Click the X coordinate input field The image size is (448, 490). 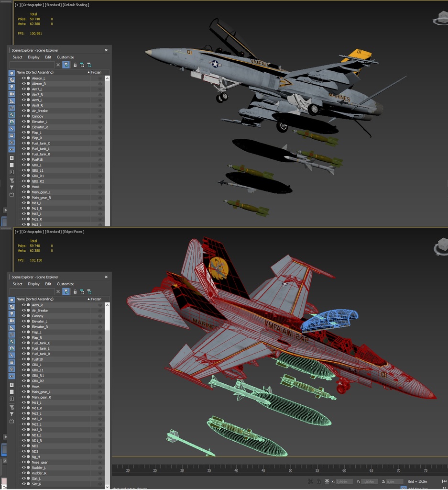coord(343,481)
